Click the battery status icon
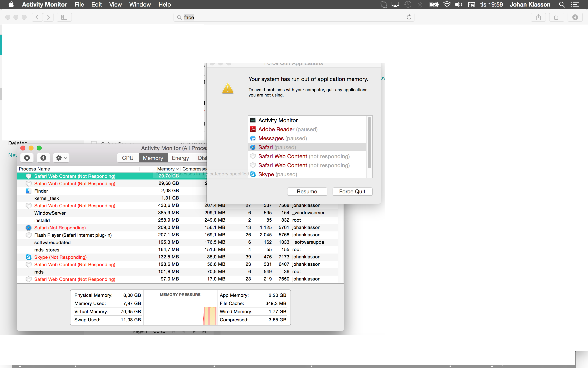Image resolution: width=588 pixels, height=368 pixels. pyautogui.click(x=434, y=4)
